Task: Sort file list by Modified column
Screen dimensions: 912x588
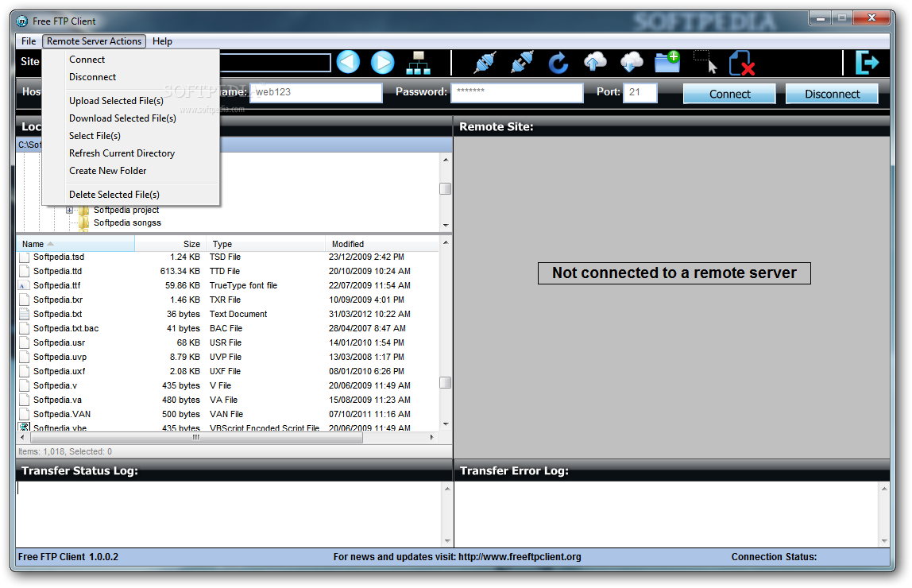Action: click(x=381, y=244)
